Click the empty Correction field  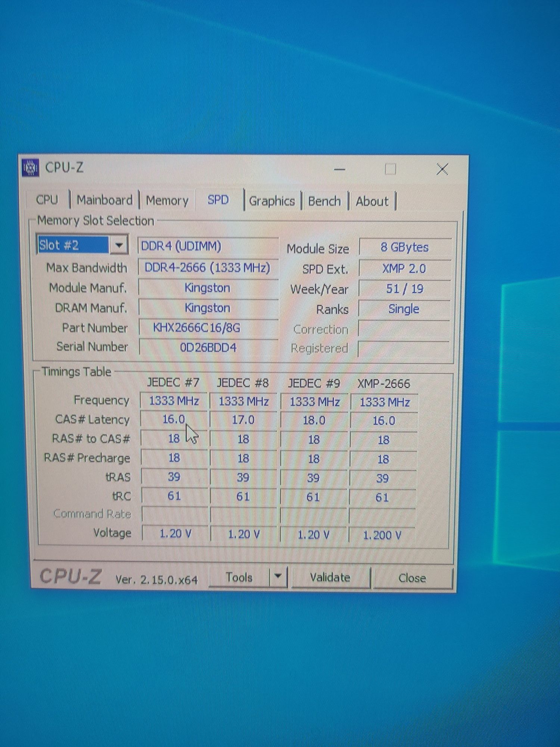tap(404, 329)
